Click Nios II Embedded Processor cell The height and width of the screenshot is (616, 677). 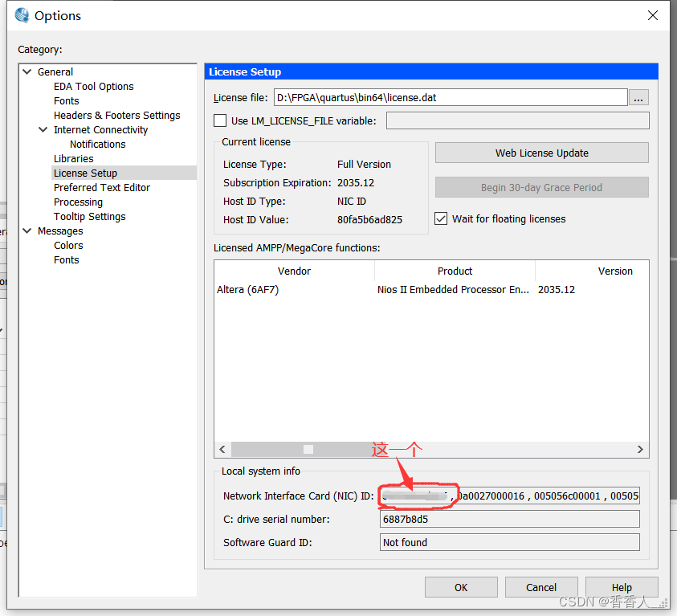[x=453, y=290]
